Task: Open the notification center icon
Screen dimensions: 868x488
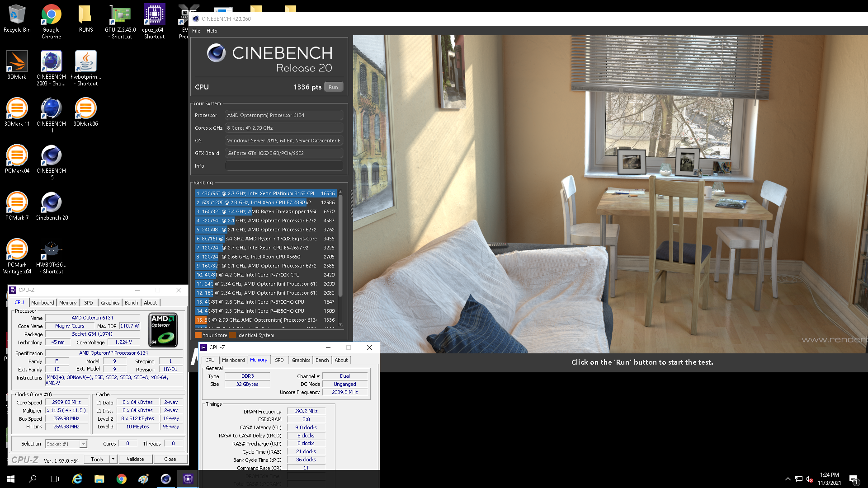Action: [854, 479]
